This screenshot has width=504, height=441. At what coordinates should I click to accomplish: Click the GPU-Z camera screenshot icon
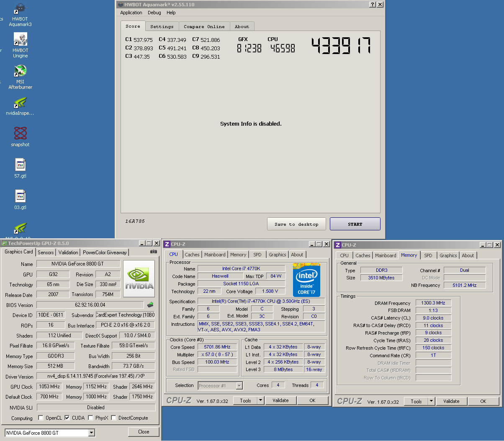pos(154,252)
